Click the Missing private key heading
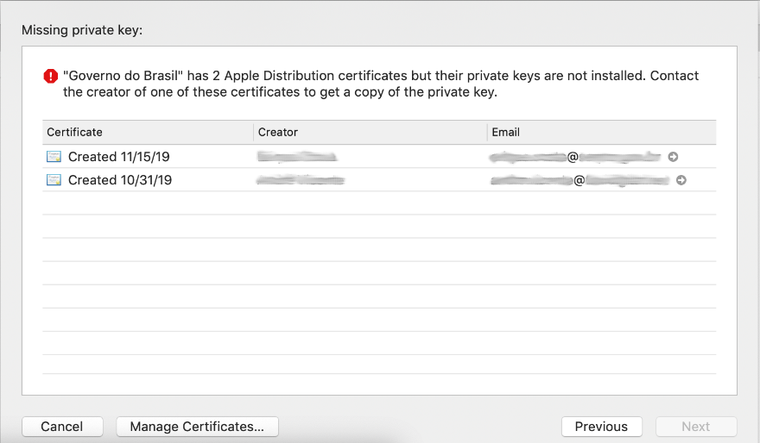760x443 pixels. 83,30
